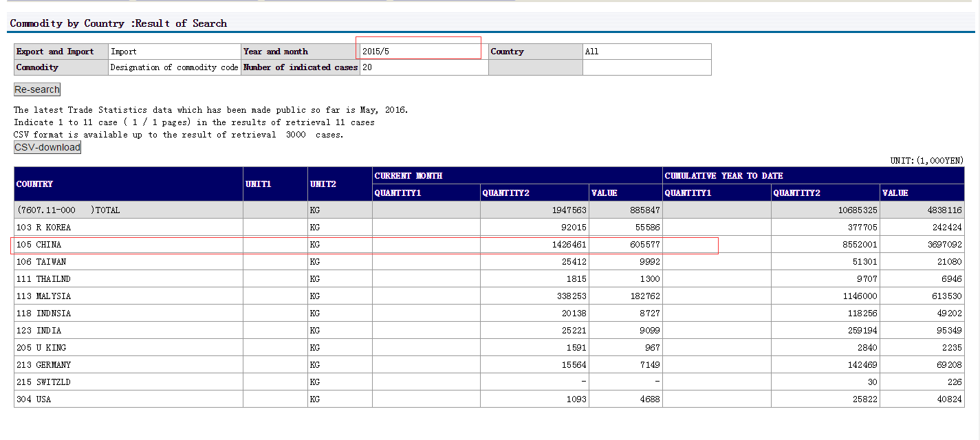Click the CSV-download button
980x440 pixels.
47,147
